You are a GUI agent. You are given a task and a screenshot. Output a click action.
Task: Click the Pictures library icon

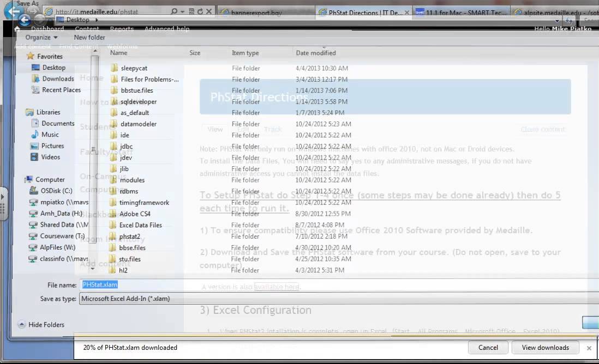coord(34,145)
